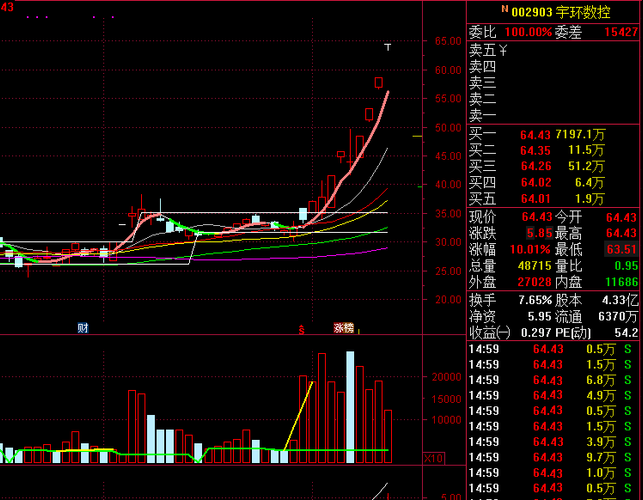Click the yellow trend line on volume
The image size is (643, 500).
point(298,416)
